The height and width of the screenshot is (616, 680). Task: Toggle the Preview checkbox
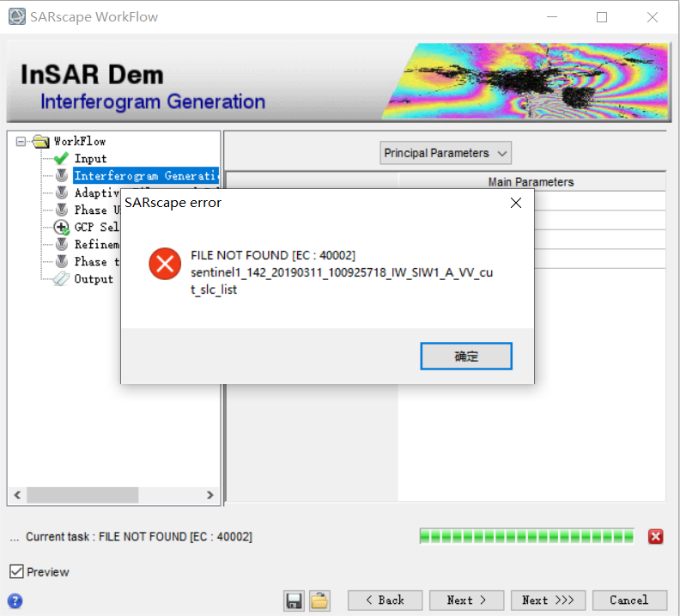point(16,571)
